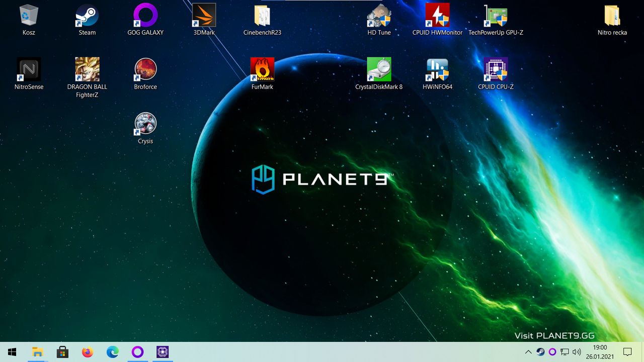Click the GOG GALAXY desktop shortcut

pyautogui.click(x=145, y=20)
